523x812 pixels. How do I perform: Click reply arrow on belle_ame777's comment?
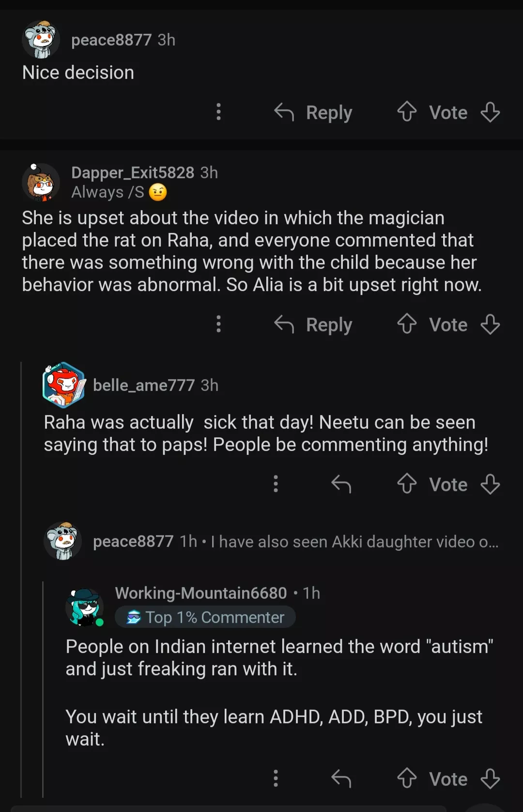(x=341, y=484)
